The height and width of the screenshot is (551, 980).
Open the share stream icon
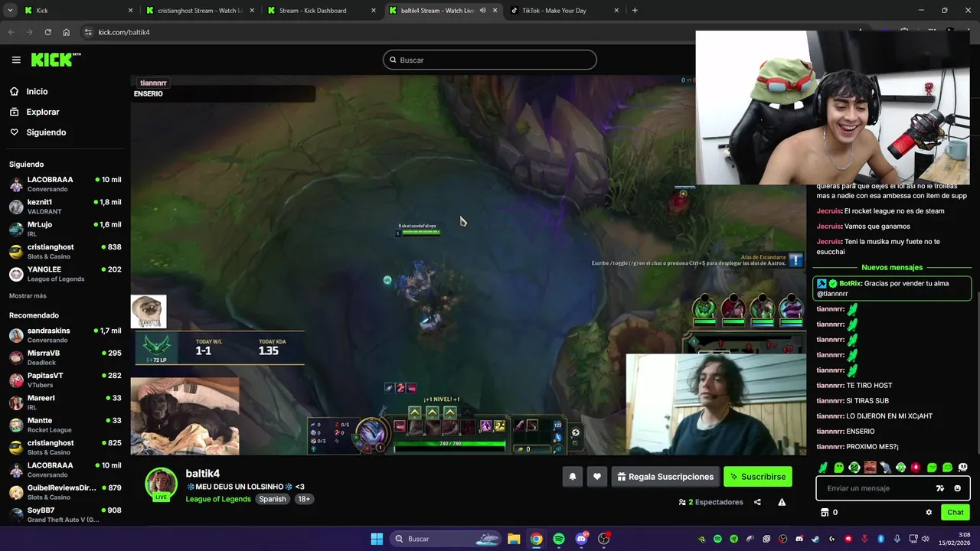pos(757,502)
